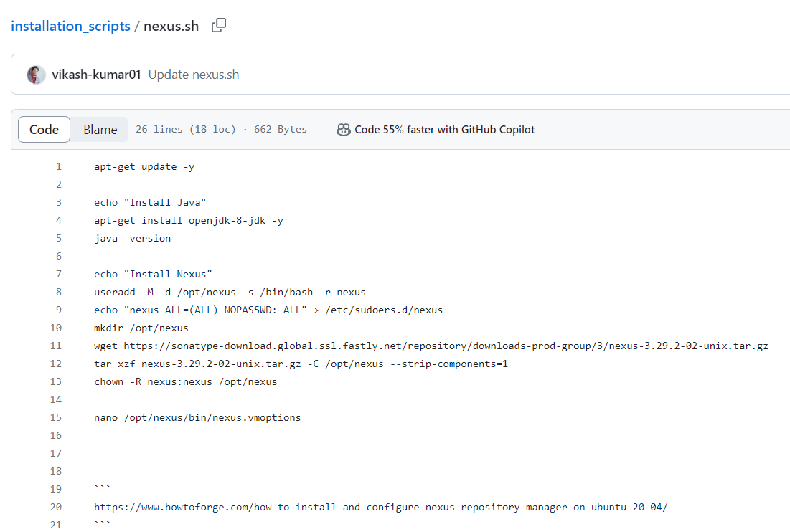Click the GitHub Copilot icon
The height and width of the screenshot is (532, 790).
(343, 130)
